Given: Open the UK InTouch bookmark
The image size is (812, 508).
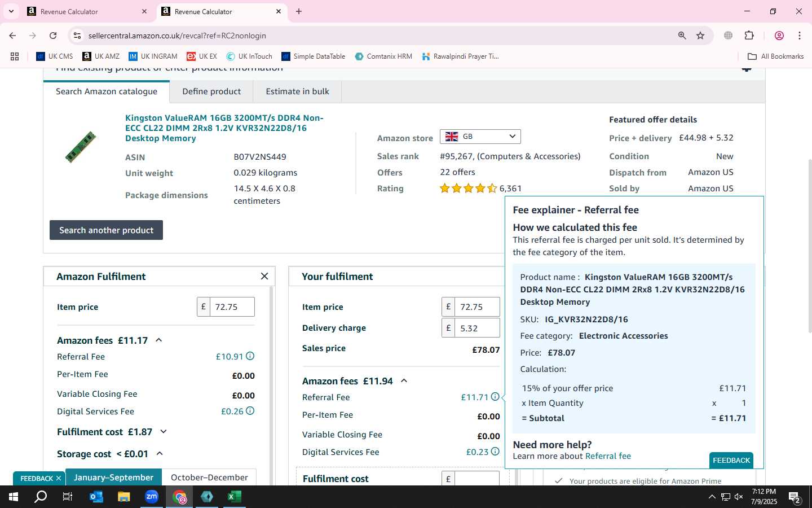Looking at the screenshot, I should [249, 56].
